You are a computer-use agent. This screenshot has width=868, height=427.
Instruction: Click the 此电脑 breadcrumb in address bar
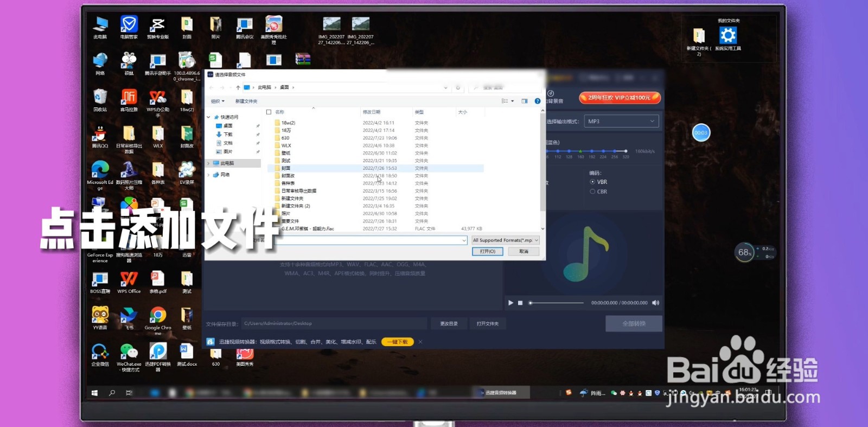(264, 87)
